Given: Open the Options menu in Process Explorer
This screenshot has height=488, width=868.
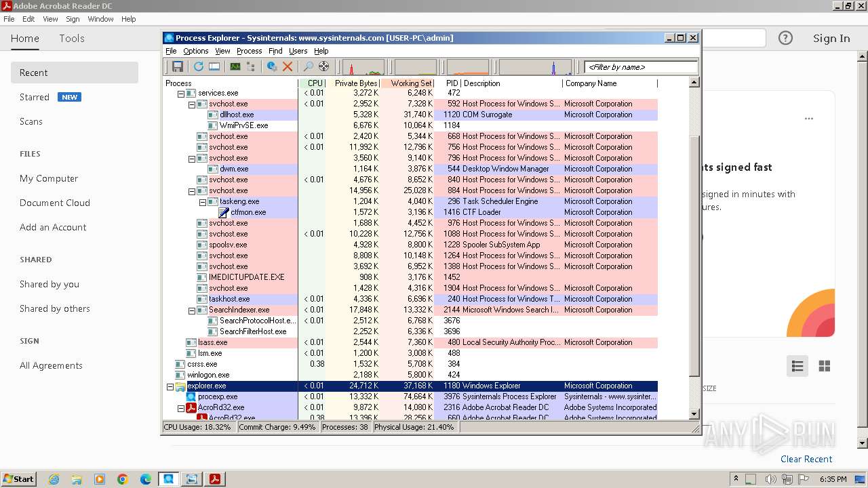Looking at the screenshot, I should pos(195,51).
